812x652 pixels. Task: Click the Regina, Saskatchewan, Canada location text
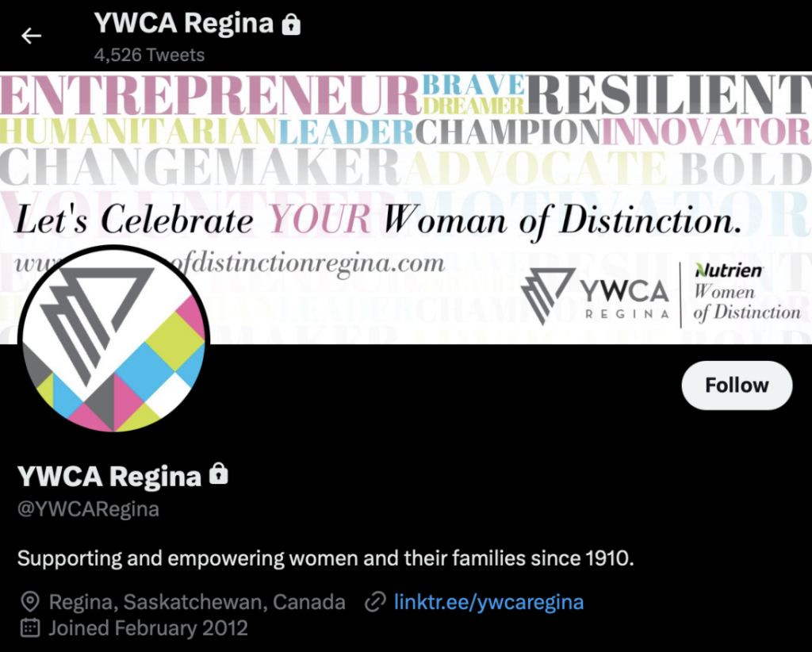(197, 602)
